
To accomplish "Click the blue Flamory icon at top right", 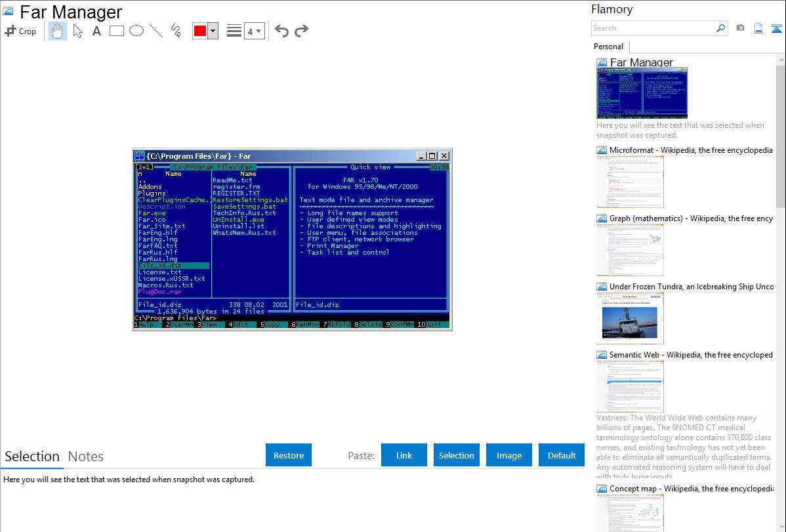I will (776, 28).
